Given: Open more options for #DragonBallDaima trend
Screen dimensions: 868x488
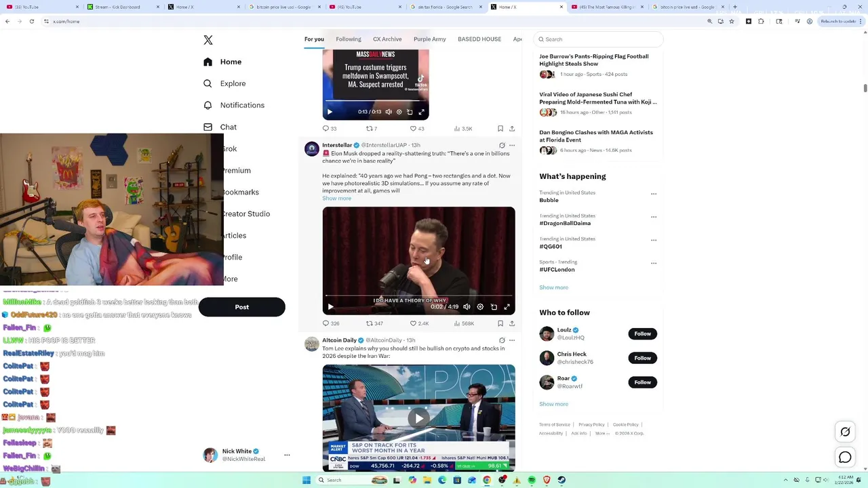Looking at the screenshot, I should (x=654, y=217).
